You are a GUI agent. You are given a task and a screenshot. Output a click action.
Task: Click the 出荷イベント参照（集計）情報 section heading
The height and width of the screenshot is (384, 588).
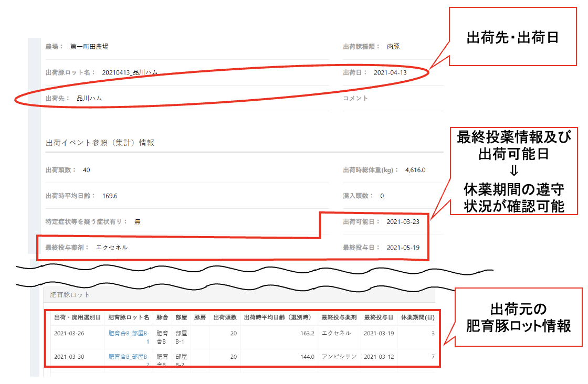(x=100, y=142)
